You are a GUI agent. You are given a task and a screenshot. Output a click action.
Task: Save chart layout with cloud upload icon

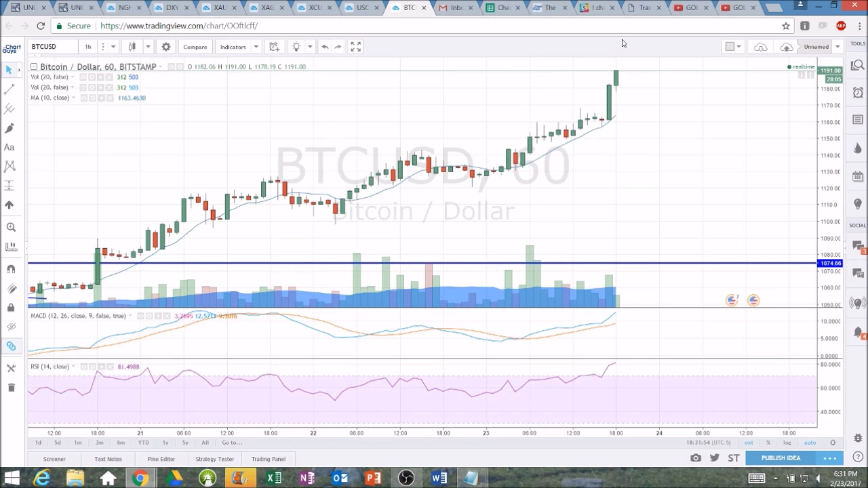click(786, 47)
